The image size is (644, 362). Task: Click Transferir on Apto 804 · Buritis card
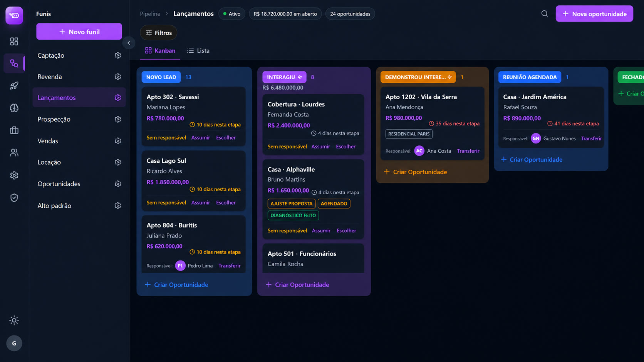point(230,265)
